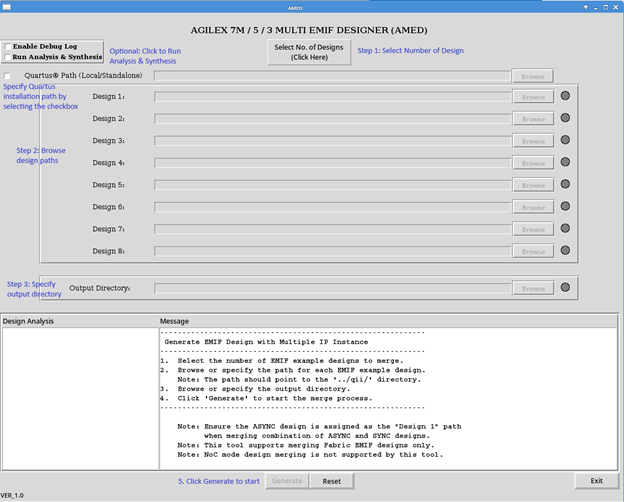Screen dimensions: 624x502
Task: Click the Message log text area
Action: pos(388,398)
